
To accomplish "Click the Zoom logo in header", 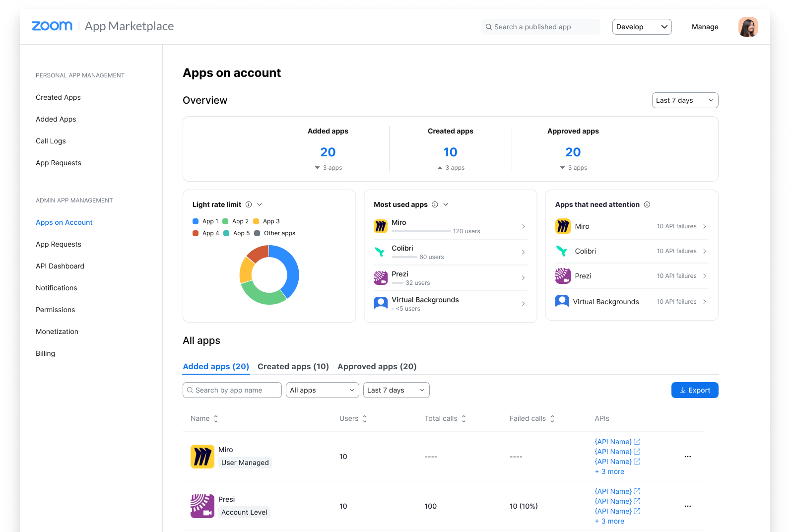I will (52, 26).
